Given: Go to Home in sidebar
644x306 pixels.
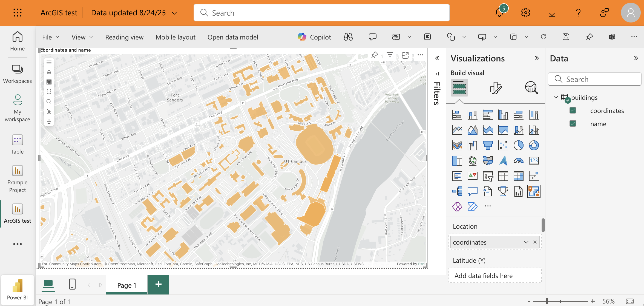Looking at the screenshot, I should click(x=18, y=41).
